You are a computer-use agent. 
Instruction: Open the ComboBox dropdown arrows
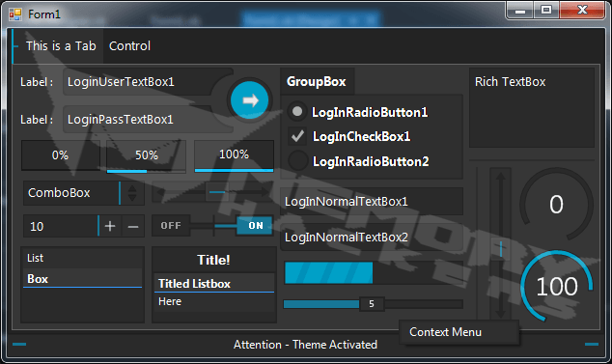tap(132, 193)
